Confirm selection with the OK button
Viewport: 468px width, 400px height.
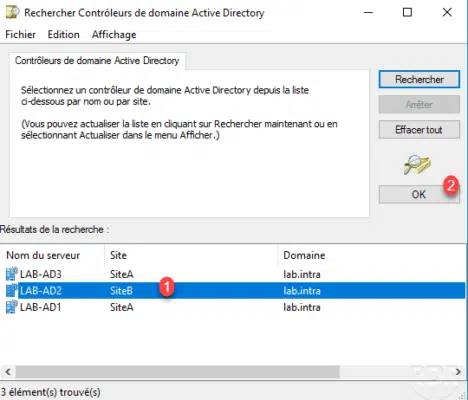point(419,194)
